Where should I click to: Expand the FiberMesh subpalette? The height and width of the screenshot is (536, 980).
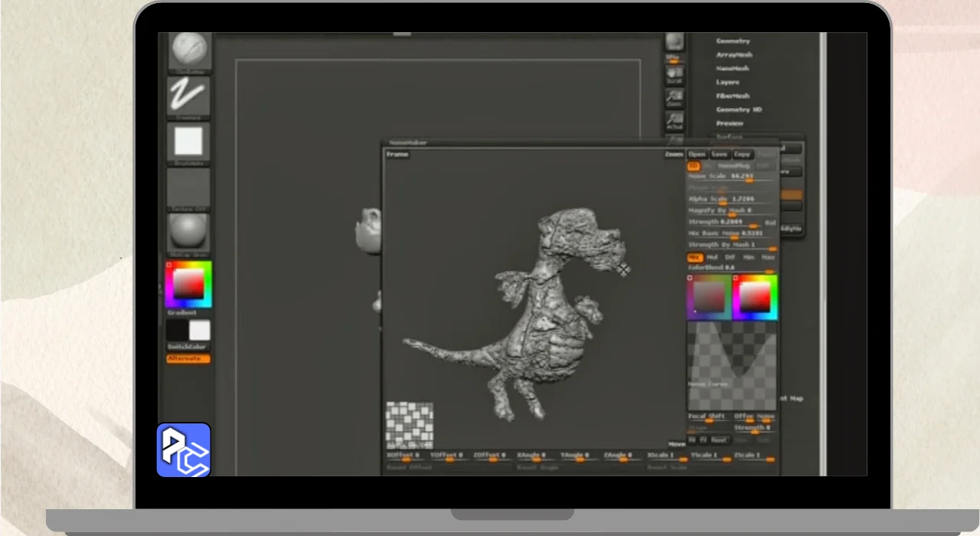point(733,96)
